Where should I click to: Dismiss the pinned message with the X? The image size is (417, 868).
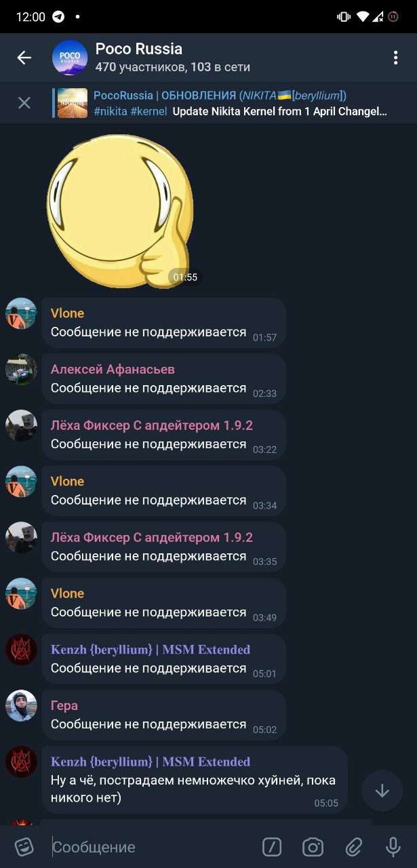tap(24, 103)
